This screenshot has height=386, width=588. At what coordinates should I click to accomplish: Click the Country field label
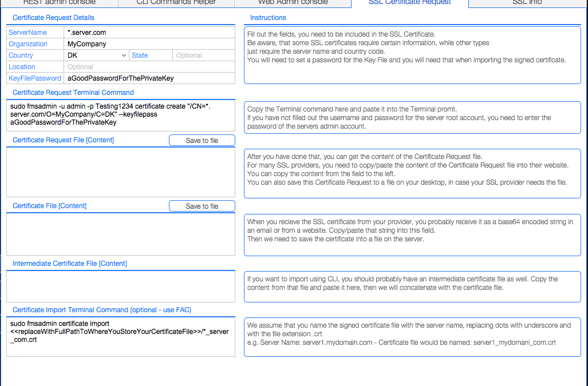(21, 55)
